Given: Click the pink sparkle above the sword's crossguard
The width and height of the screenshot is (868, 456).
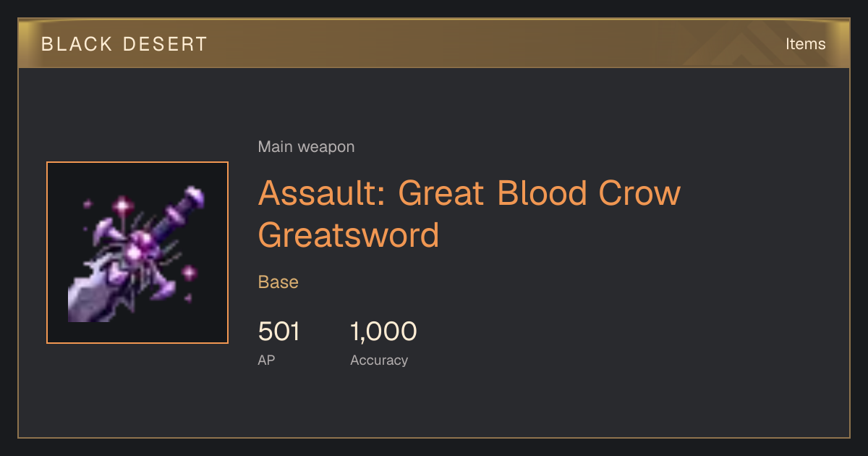Looking at the screenshot, I should (122, 206).
